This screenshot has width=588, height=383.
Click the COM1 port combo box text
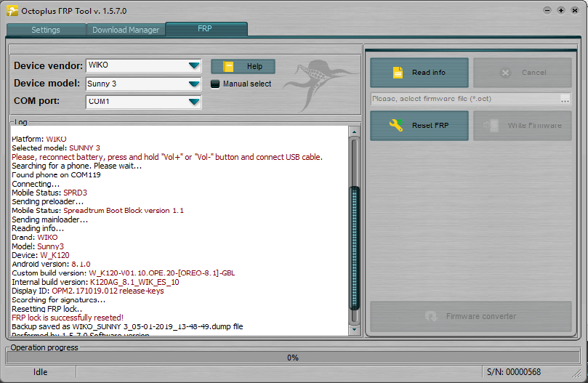tap(99, 101)
